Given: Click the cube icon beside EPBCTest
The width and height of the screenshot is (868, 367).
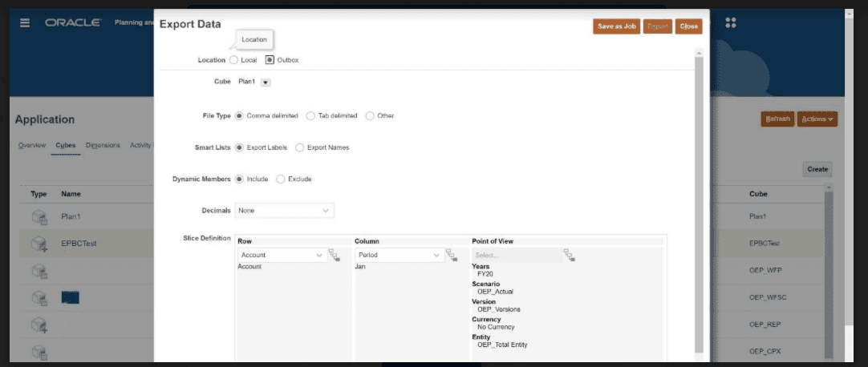Looking at the screenshot, I should coord(39,244).
